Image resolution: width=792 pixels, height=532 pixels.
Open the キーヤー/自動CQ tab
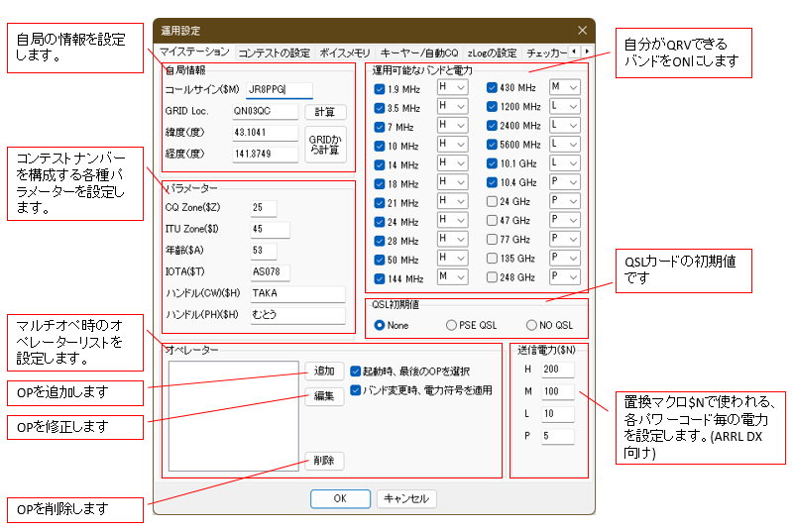point(419,53)
